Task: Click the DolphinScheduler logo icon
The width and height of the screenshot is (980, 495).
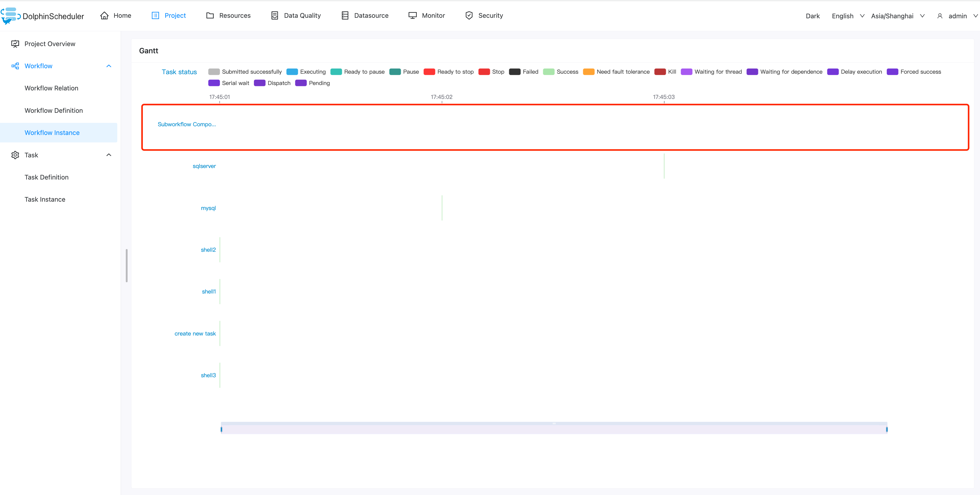Action: (x=11, y=16)
